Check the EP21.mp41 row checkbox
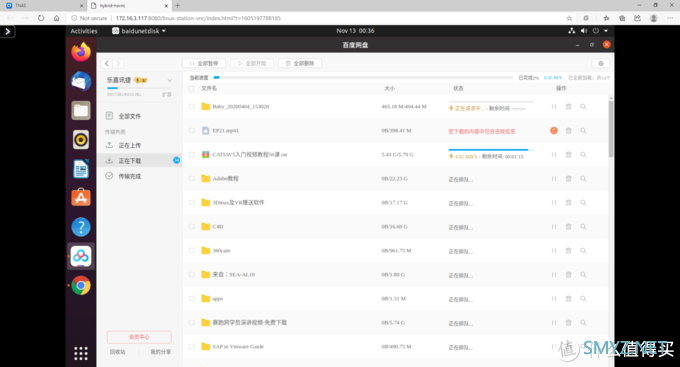Image resolution: width=680 pixels, height=367 pixels. coord(191,131)
